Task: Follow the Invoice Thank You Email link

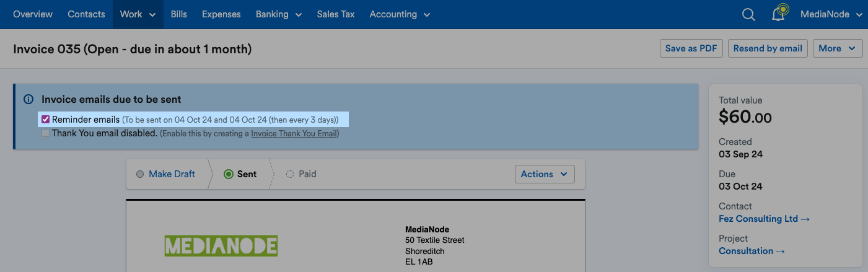Action: [294, 134]
